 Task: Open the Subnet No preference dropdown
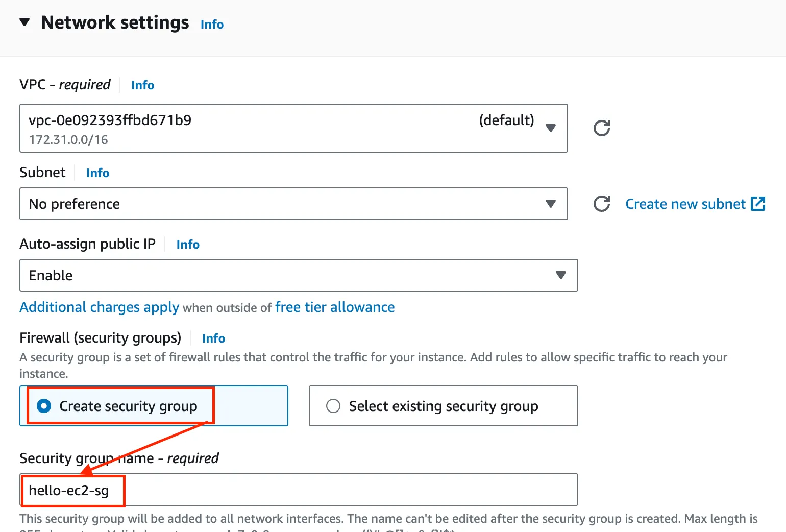[293, 204]
